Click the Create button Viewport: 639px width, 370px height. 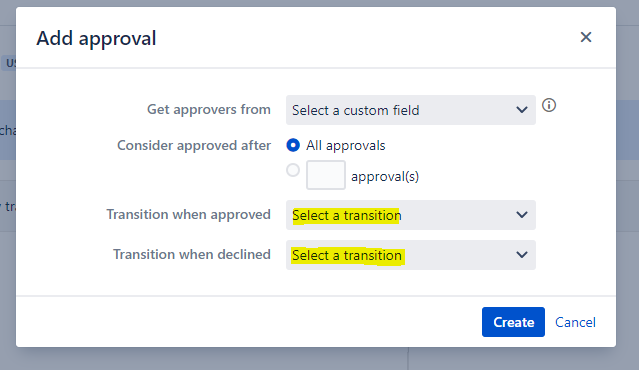pyautogui.click(x=513, y=322)
